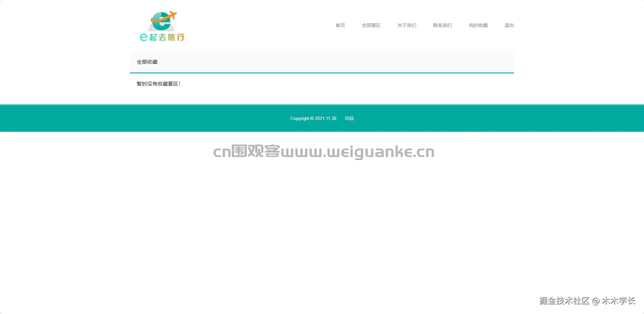Click the Copyright © 2021.11.30 footer text

tap(313, 118)
